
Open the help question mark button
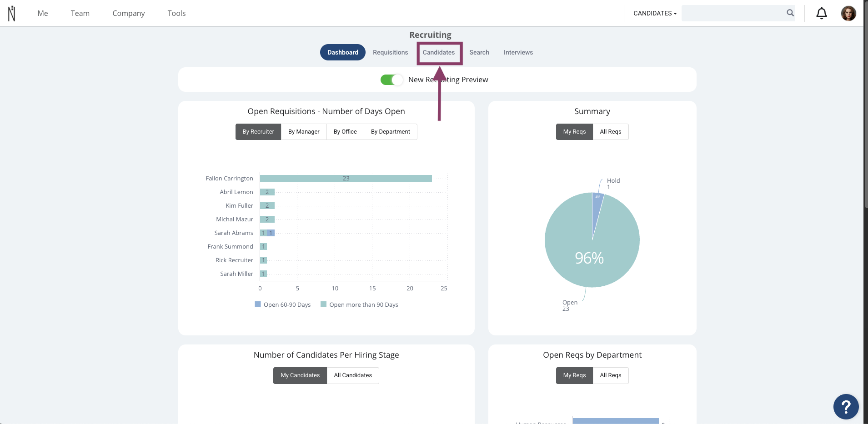click(x=846, y=407)
